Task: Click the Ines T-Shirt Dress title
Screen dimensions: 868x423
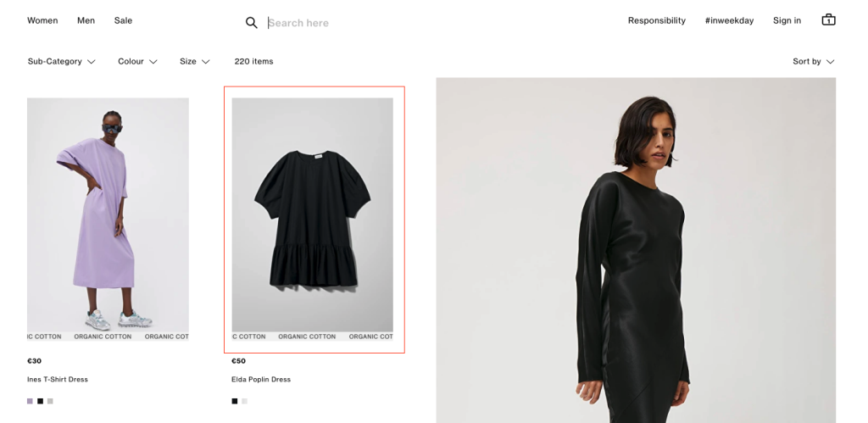Action: tap(58, 380)
